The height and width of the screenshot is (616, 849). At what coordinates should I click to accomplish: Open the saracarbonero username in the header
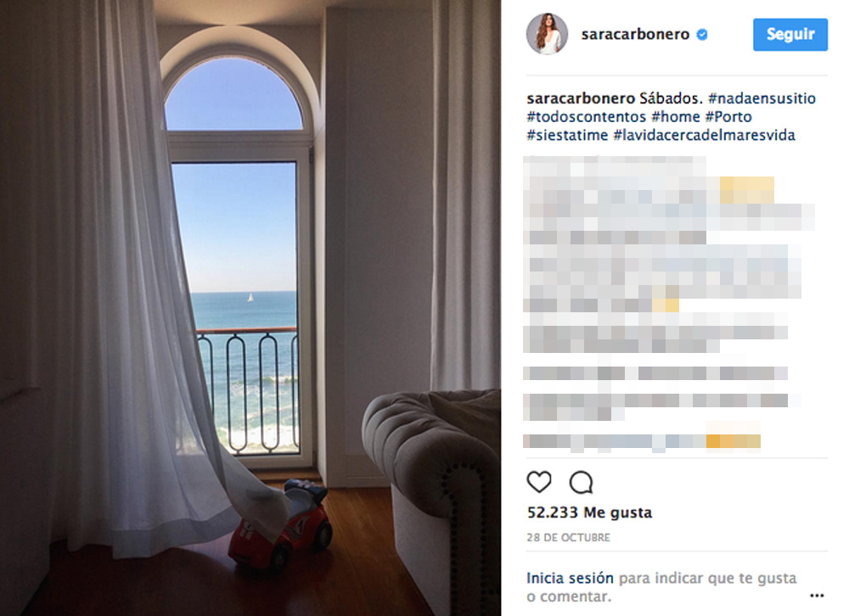pyautogui.click(x=635, y=34)
